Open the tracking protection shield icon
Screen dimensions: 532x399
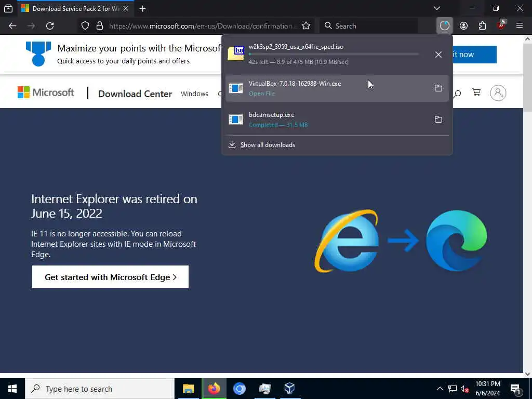coord(85,26)
